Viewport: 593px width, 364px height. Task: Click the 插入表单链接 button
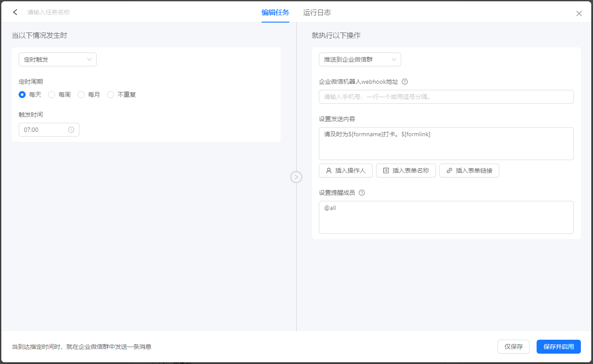pos(469,171)
